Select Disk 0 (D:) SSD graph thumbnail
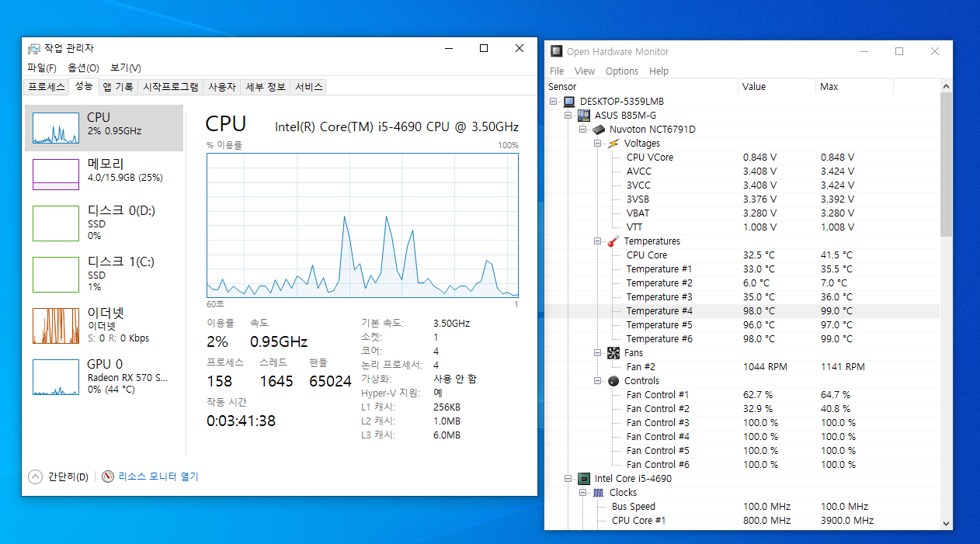 click(x=56, y=223)
